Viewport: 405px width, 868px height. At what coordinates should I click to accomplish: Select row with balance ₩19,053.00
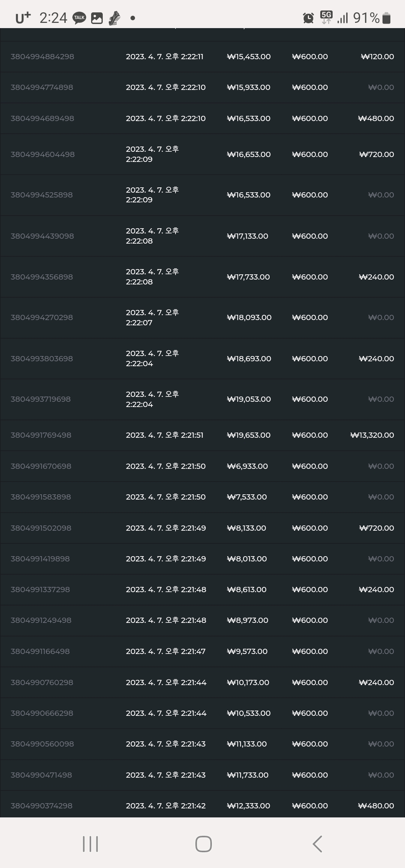click(x=202, y=399)
